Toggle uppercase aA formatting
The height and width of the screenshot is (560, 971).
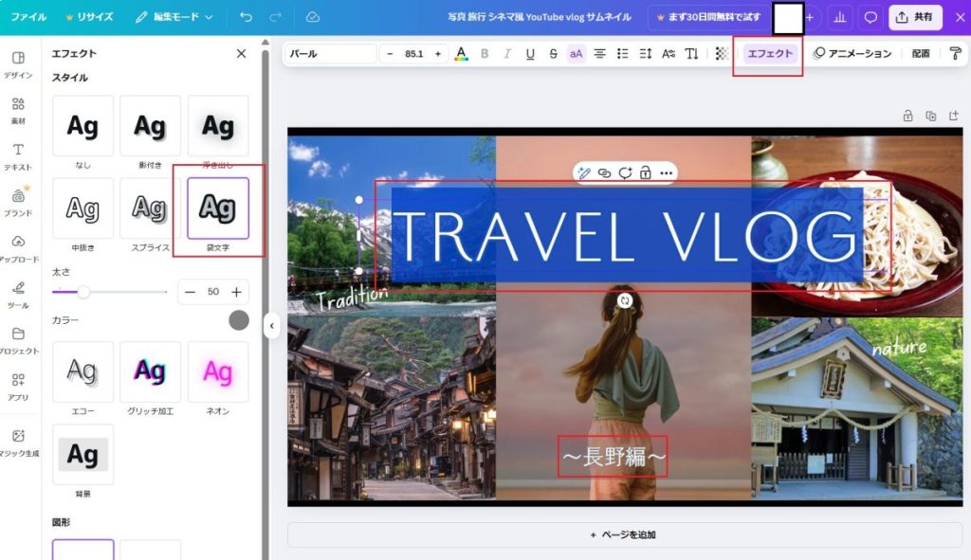(x=576, y=54)
